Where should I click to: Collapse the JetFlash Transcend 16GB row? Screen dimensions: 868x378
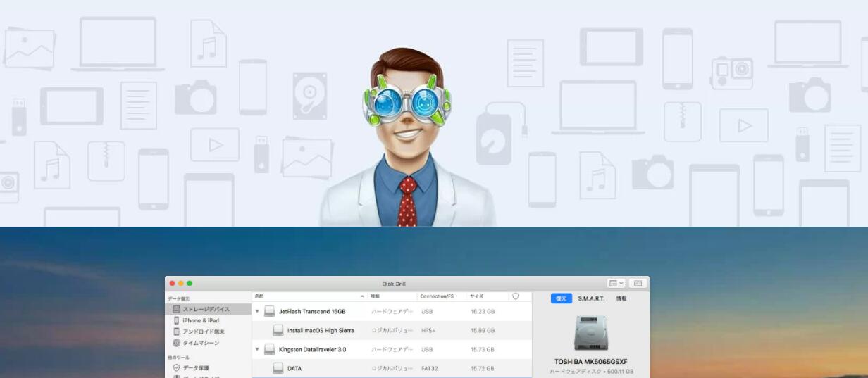point(257,311)
